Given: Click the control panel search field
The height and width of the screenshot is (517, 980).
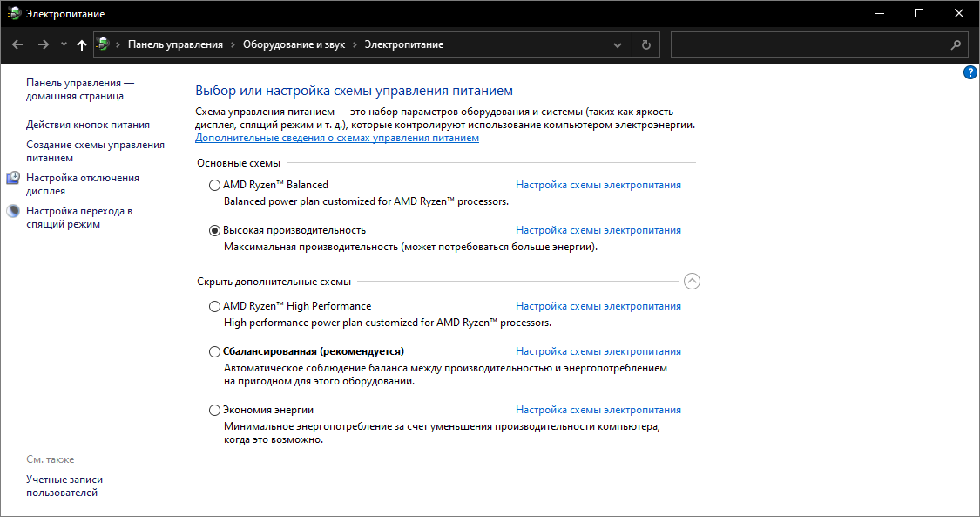Looking at the screenshot, I should (x=810, y=44).
